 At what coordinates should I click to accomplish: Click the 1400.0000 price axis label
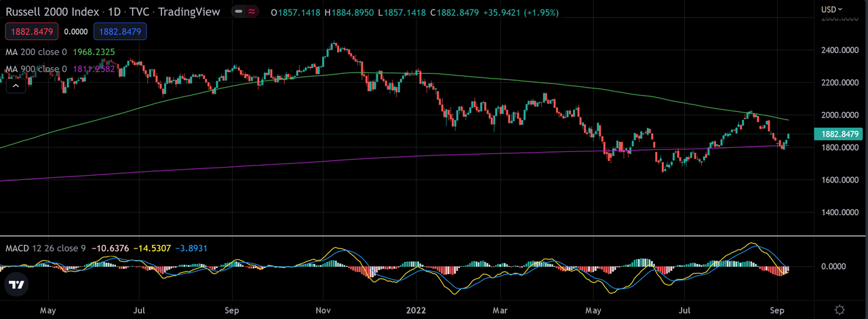point(841,213)
